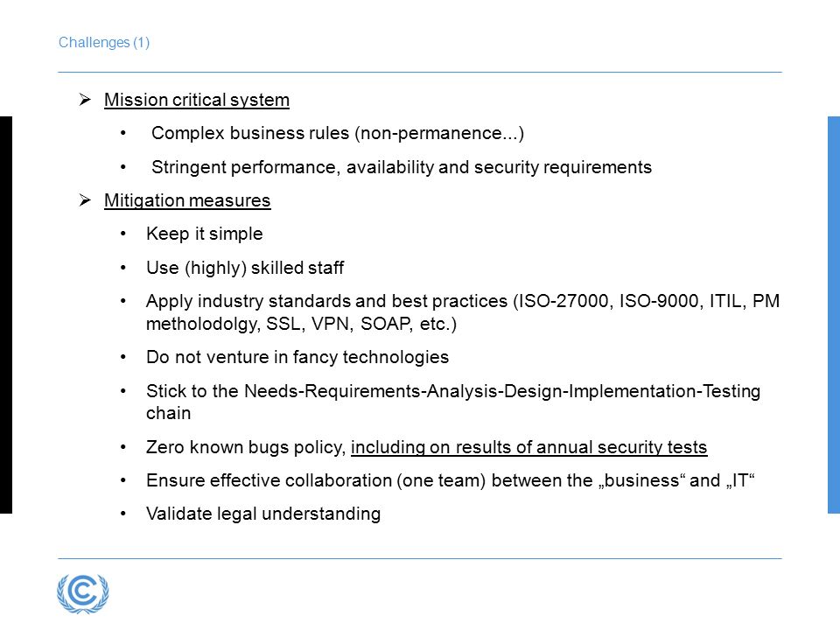The height and width of the screenshot is (630, 840).
Task: Select the Challenges (1) slide title
Action: (x=104, y=42)
